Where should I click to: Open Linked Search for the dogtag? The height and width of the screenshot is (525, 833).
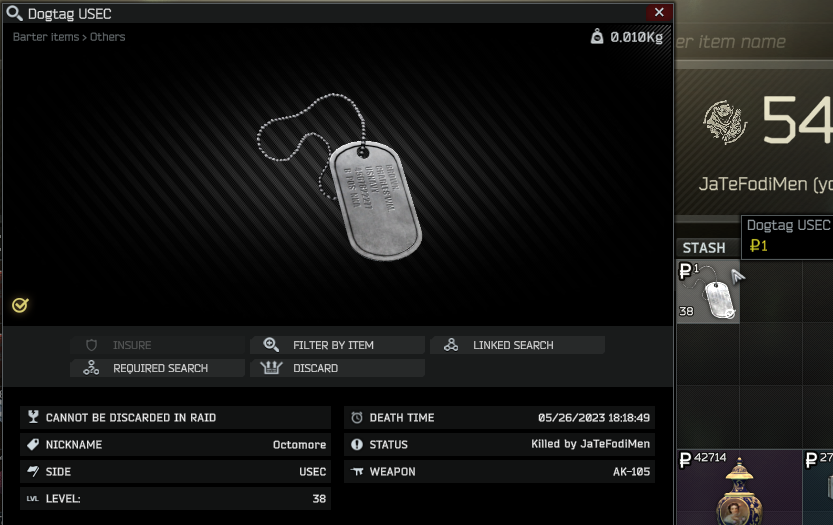(x=517, y=345)
